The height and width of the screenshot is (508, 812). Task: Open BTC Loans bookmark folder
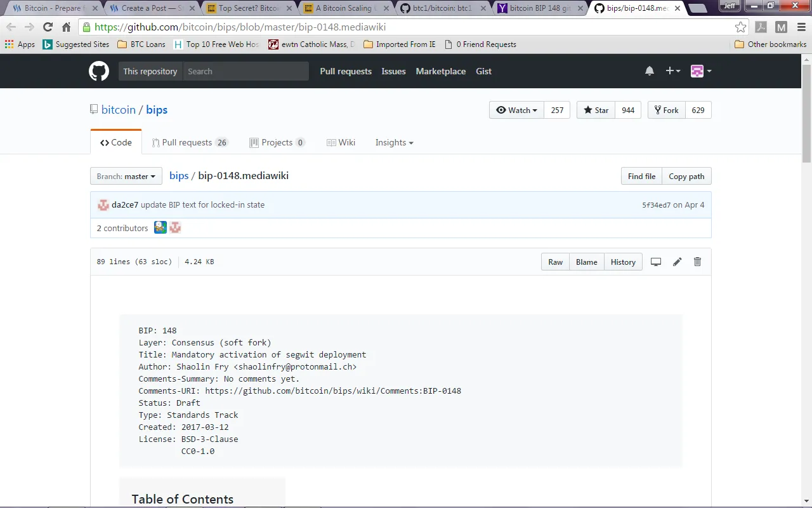141,44
